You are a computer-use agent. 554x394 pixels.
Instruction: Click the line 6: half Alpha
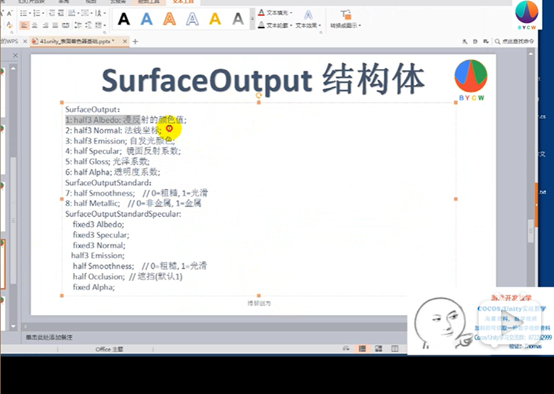(112, 172)
